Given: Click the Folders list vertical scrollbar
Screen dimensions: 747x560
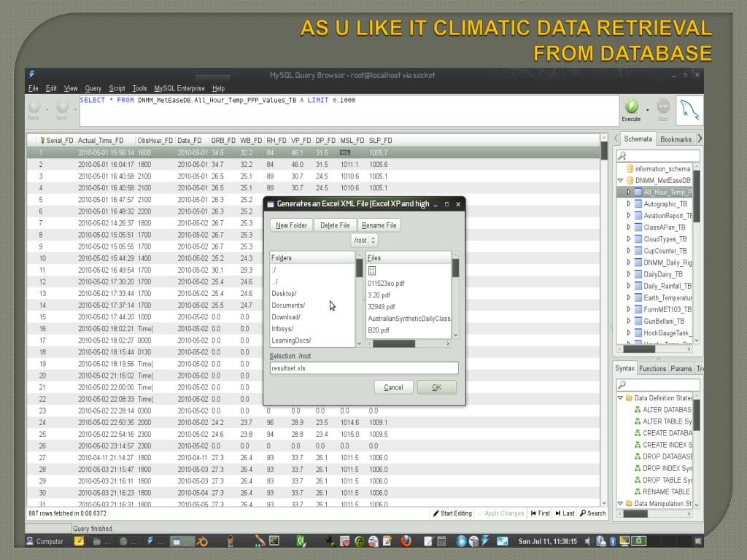Looking at the screenshot, I should (359, 299).
